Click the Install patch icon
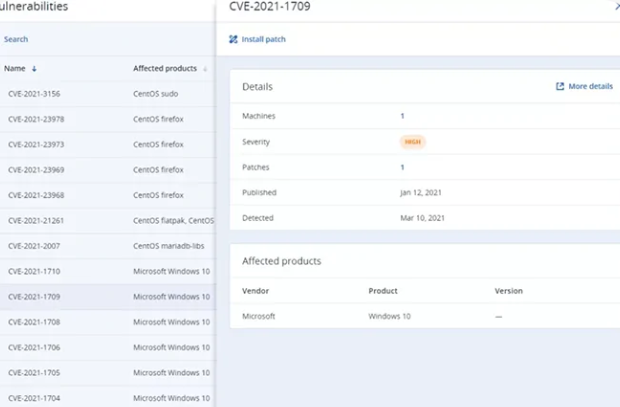620x407 pixels. [234, 40]
